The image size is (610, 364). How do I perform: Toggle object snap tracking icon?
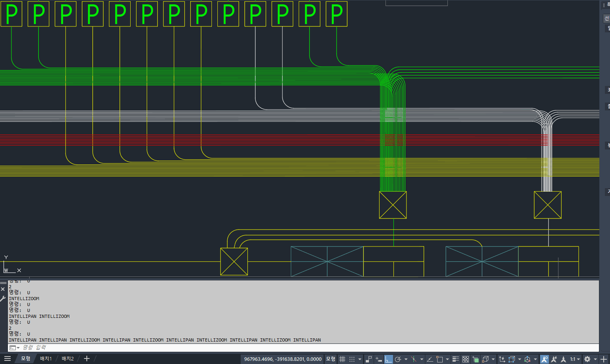click(x=430, y=359)
